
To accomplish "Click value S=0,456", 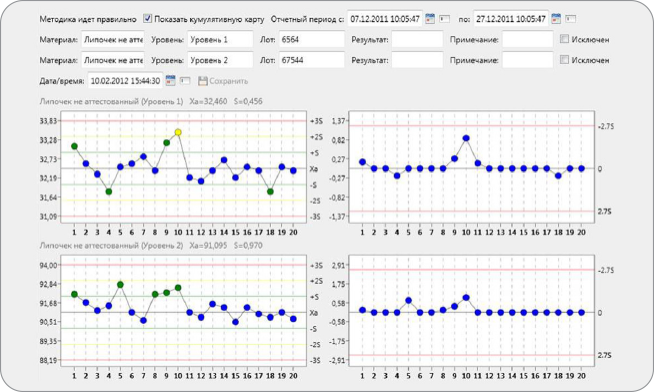I will [248, 101].
